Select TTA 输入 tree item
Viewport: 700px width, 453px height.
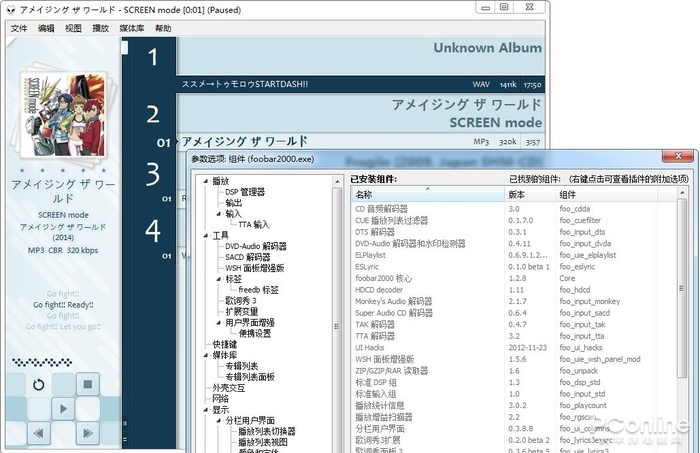[254, 224]
